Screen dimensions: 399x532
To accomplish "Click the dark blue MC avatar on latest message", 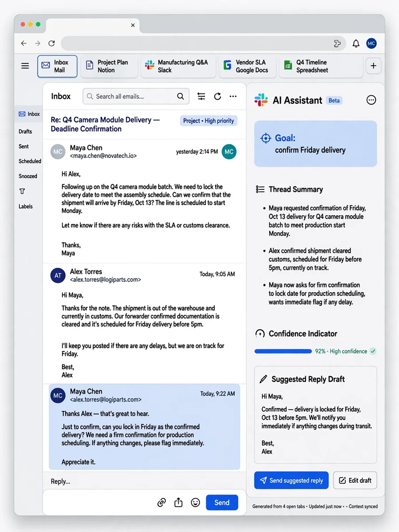I will click(58, 395).
